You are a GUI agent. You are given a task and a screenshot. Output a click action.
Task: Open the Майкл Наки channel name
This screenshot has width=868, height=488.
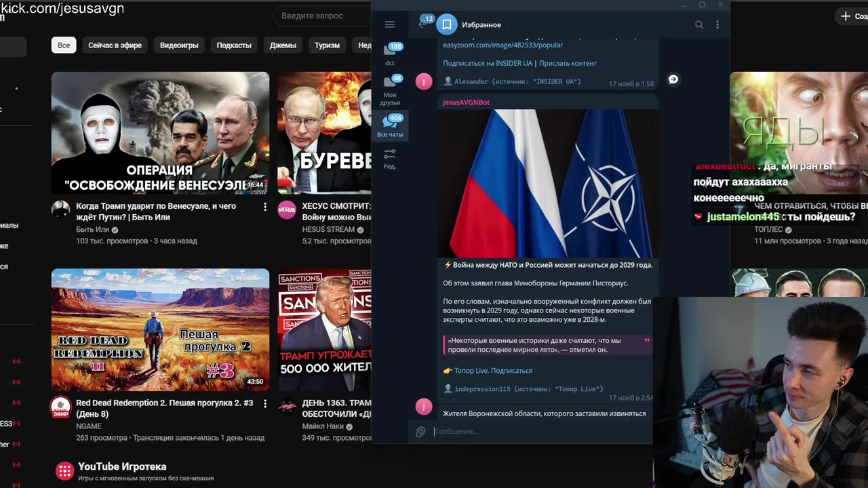pyautogui.click(x=323, y=426)
